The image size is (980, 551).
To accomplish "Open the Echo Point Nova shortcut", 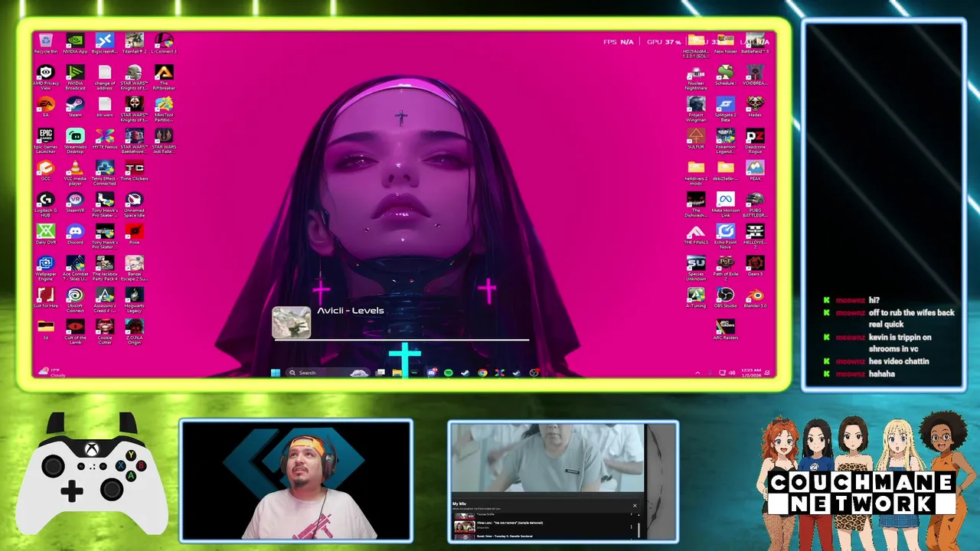I will tap(725, 234).
